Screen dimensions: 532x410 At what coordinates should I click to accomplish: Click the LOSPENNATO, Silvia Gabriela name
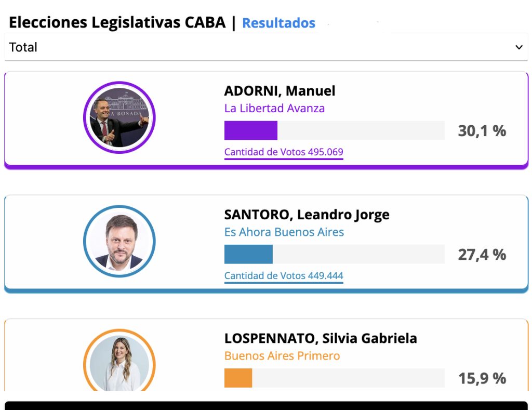(x=321, y=338)
